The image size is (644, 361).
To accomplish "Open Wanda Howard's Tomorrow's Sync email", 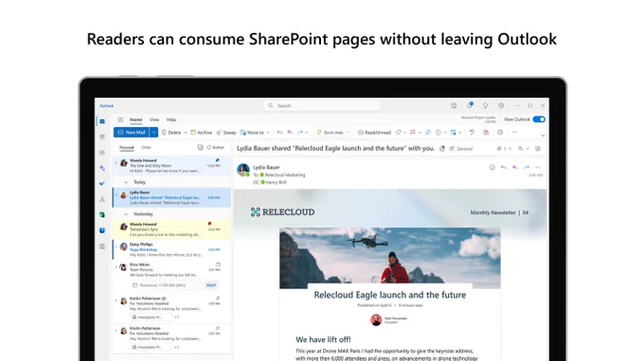I will pos(171,229).
